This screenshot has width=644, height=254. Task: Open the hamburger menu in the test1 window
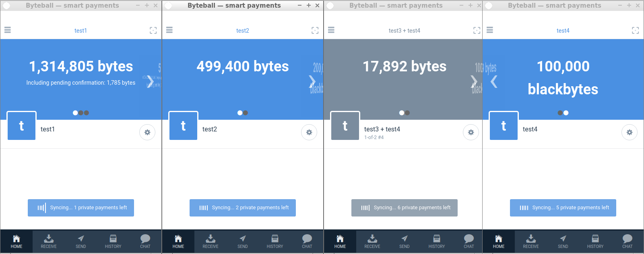[x=8, y=30]
